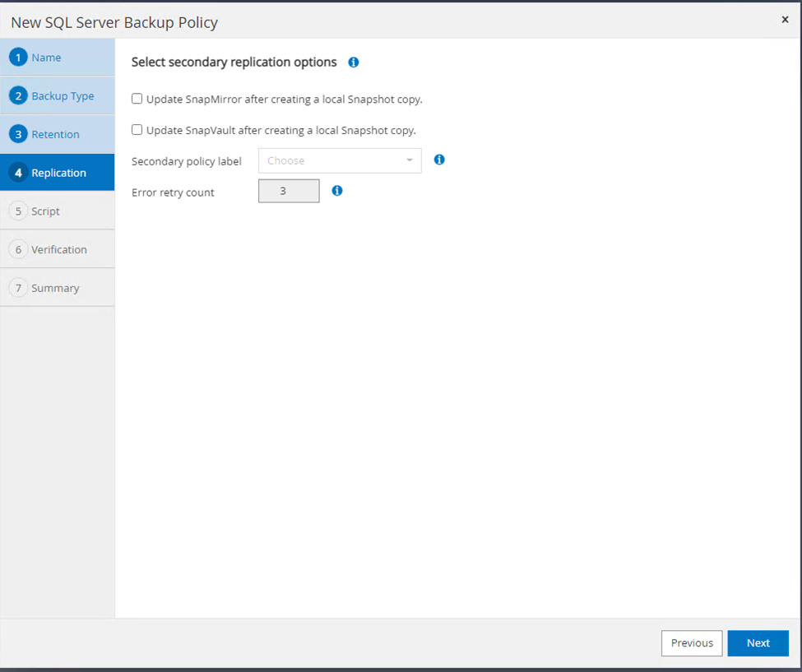Image resolution: width=802 pixels, height=672 pixels.
Task: Switch to the Script step label
Action: tap(45, 211)
